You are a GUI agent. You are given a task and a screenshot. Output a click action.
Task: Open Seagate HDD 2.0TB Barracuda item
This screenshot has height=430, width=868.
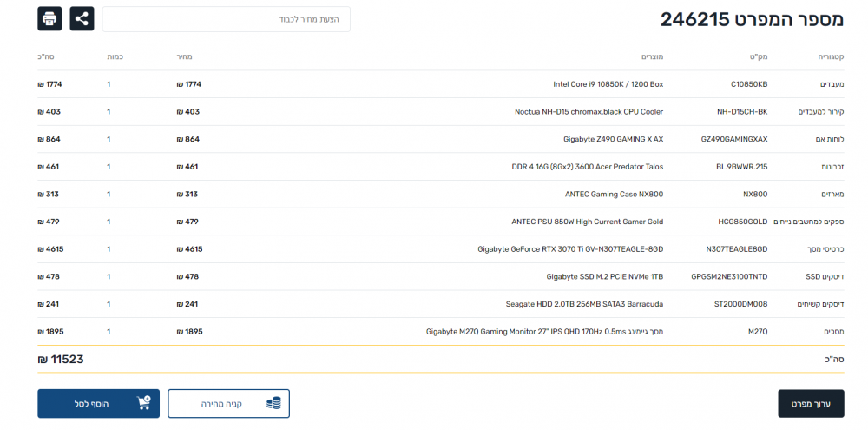(x=584, y=304)
